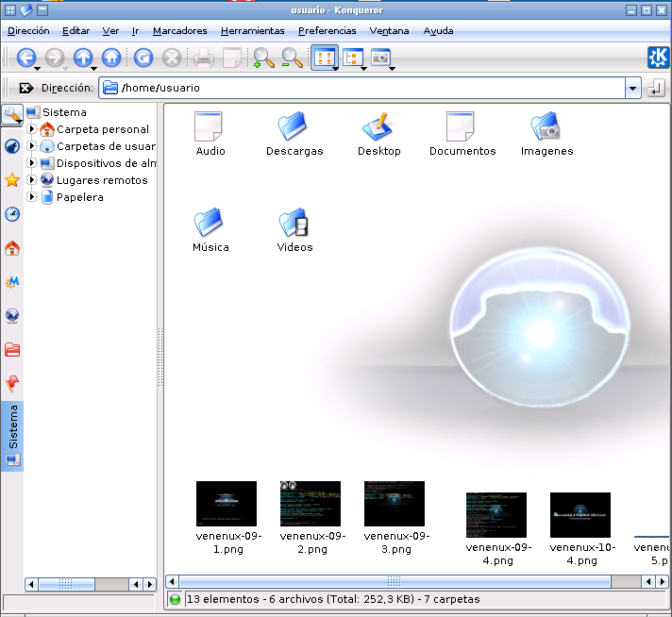
Task: Click the Home toolbar icon
Action: click(x=111, y=58)
